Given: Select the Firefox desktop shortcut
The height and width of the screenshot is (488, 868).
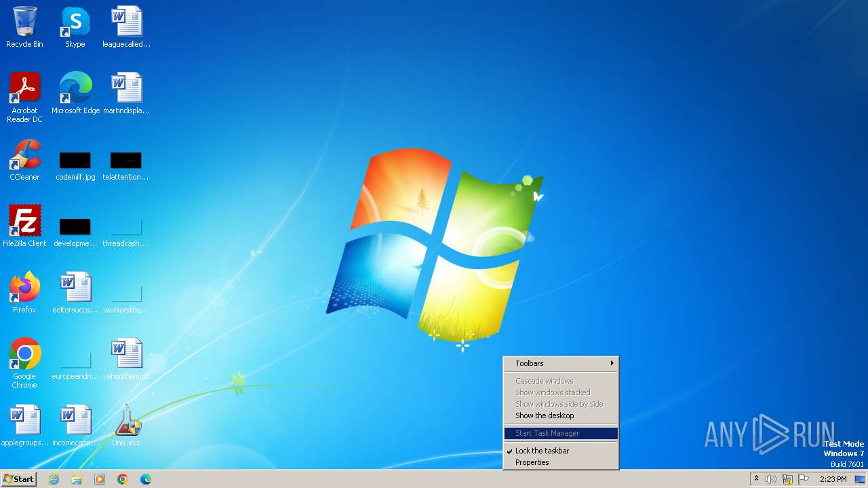Looking at the screenshot, I should (24, 293).
